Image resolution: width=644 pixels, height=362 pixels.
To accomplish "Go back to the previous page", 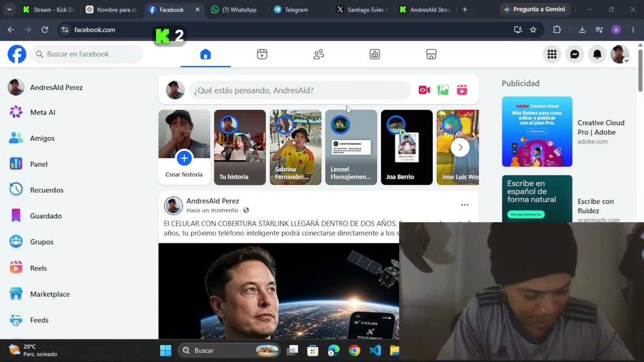I will (11, 30).
